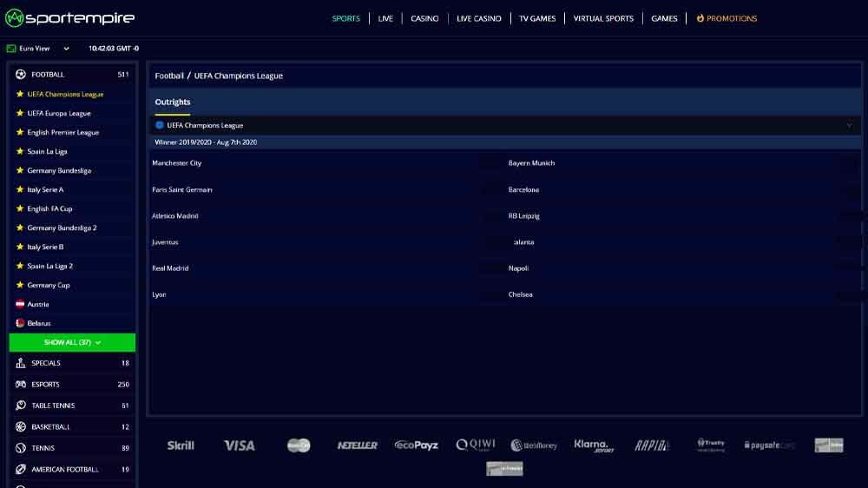Open Virtual Sports

click(603, 18)
